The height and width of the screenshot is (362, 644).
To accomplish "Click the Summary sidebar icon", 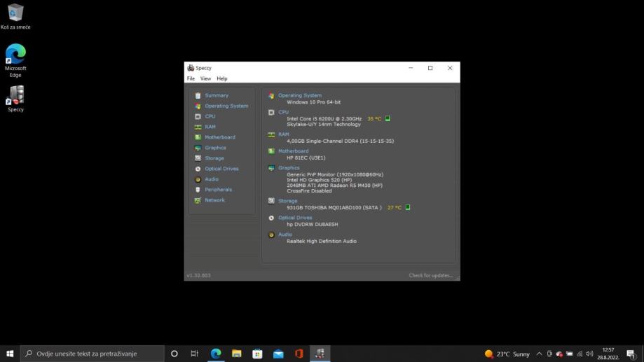I will (198, 96).
